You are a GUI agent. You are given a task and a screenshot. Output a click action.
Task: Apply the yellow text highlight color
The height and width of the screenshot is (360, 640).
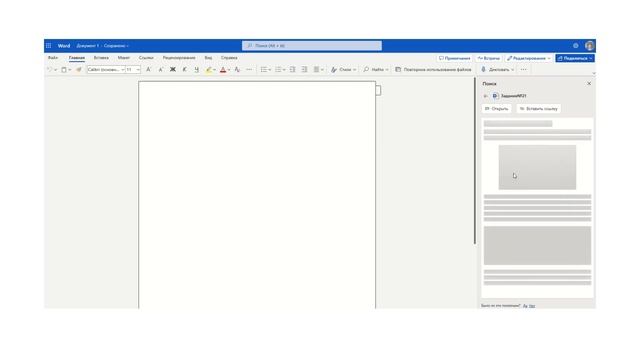209,70
